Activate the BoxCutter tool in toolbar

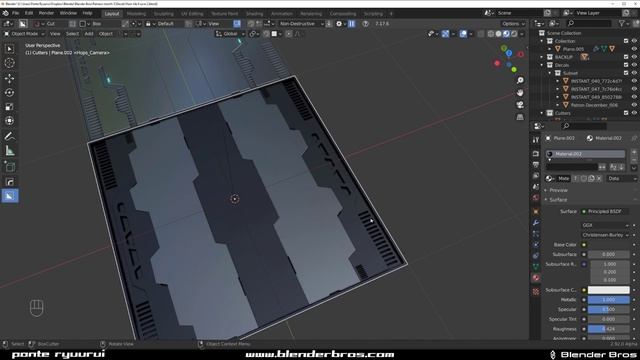[x=10, y=196]
